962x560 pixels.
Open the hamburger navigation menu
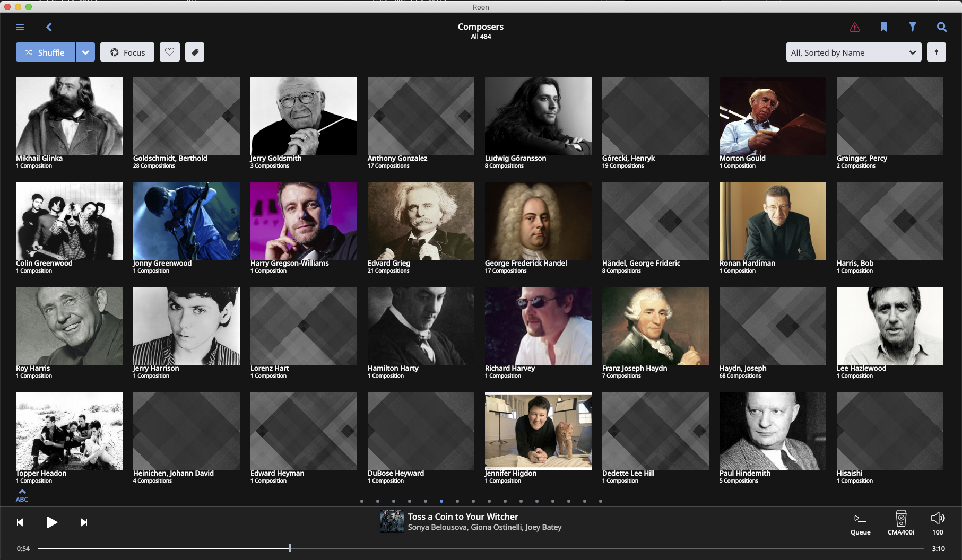(20, 27)
